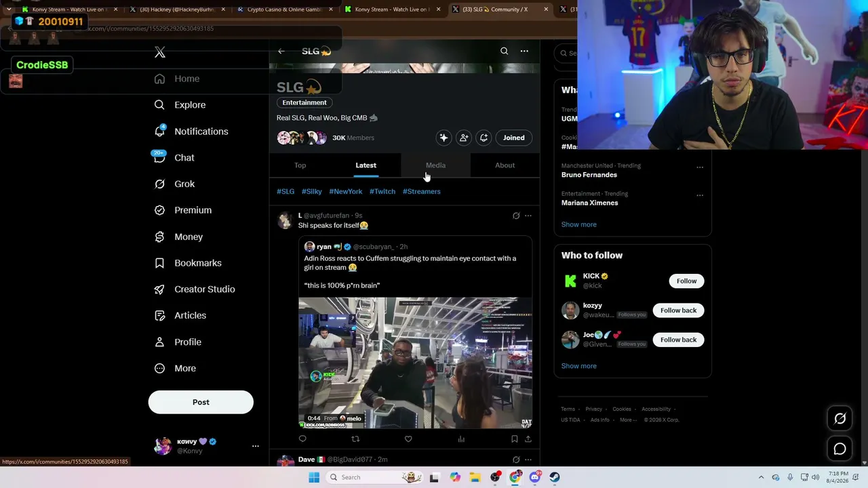The height and width of the screenshot is (488, 868).
Task: Click the Joined button
Action: click(x=513, y=138)
